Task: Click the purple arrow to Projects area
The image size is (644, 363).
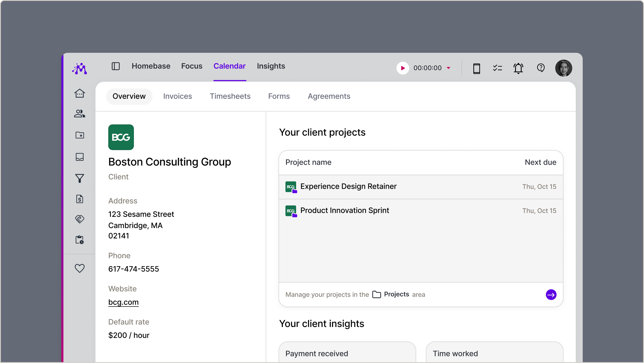Action: [x=551, y=295]
